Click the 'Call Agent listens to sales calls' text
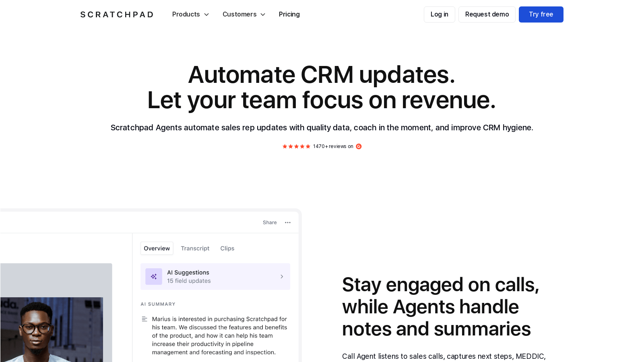This screenshot has width=644, height=362. tap(444, 356)
